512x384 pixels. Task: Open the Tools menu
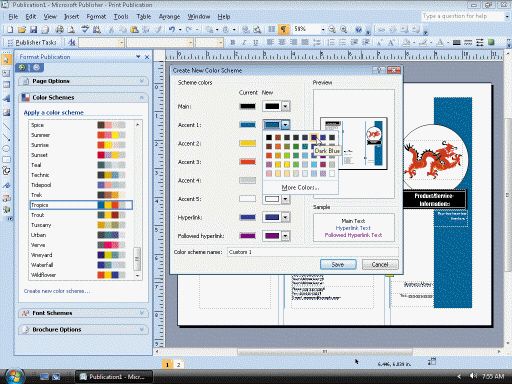click(x=121, y=17)
